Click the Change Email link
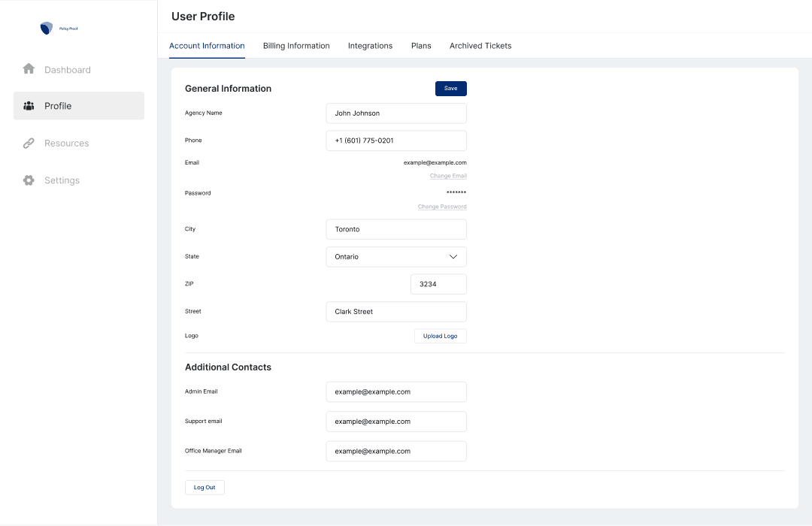812x526 pixels. tap(448, 175)
